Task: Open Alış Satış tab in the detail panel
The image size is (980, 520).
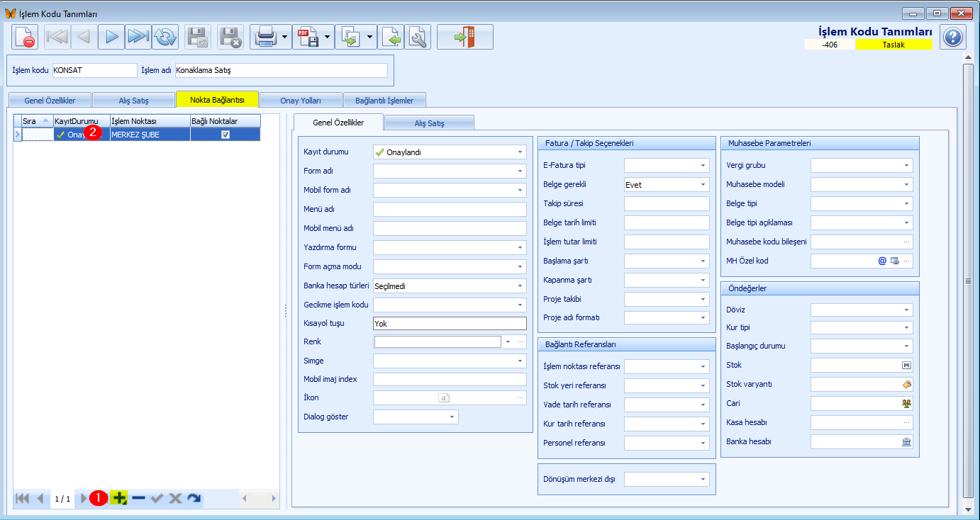Action: [429, 123]
